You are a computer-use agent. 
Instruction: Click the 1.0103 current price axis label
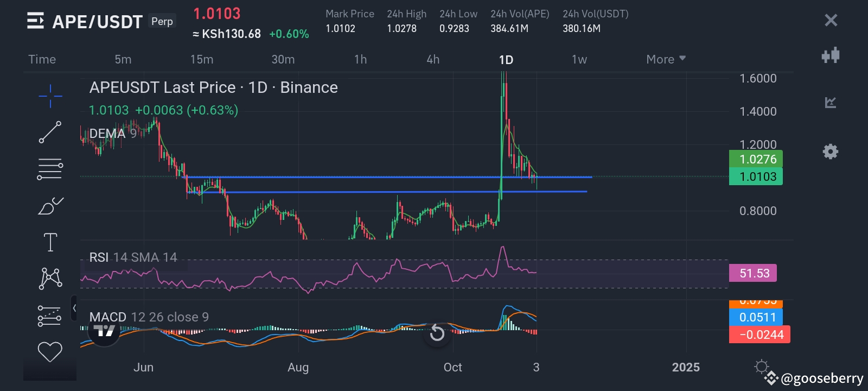pos(756,176)
